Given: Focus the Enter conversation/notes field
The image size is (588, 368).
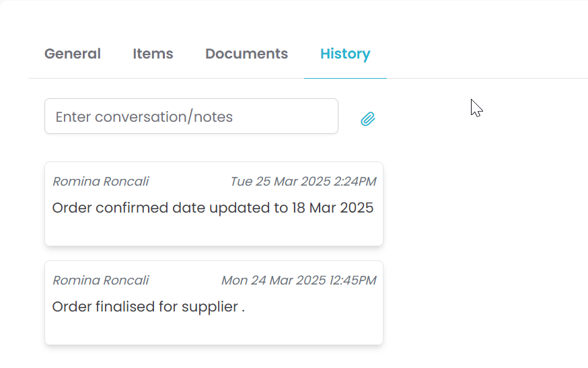Looking at the screenshot, I should click(191, 116).
